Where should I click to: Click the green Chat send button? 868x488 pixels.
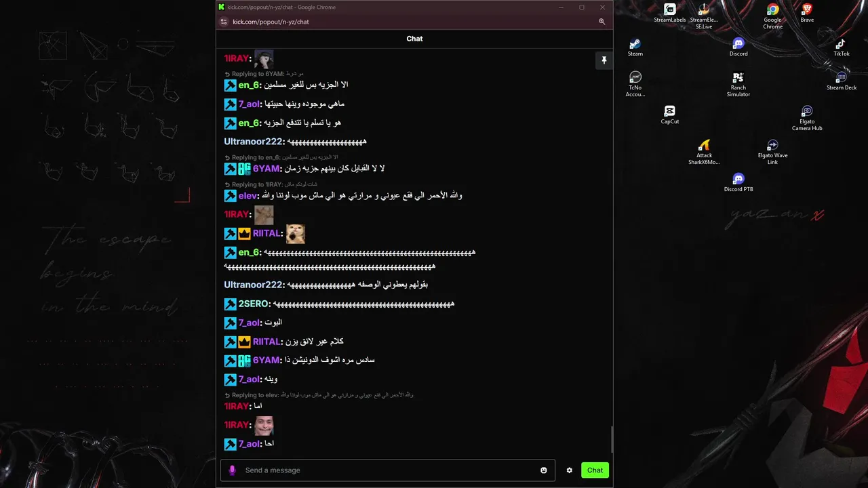coord(595,470)
